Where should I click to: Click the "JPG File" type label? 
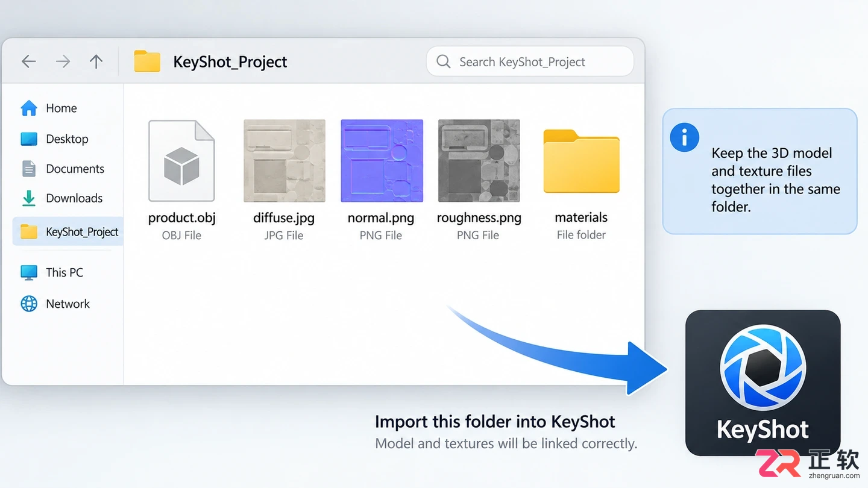pyautogui.click(x=284, y=236)
